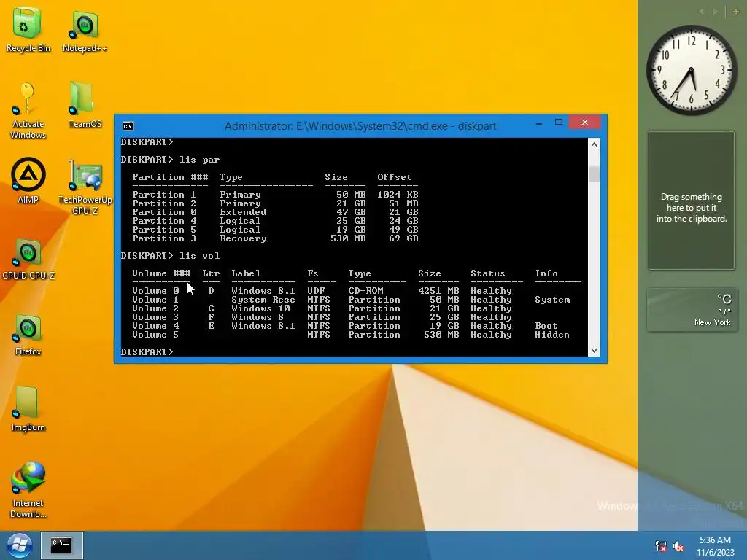Click 'Volume 0' row text

[322, 291]
